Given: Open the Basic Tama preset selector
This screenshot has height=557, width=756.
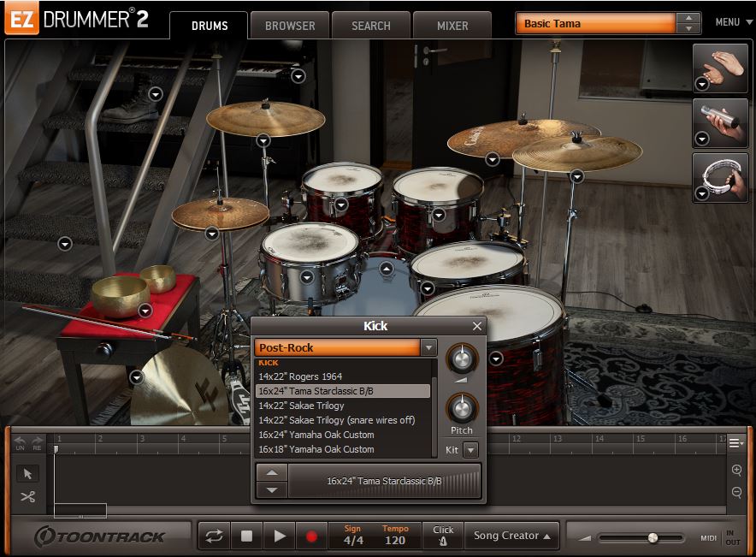Looking at the screenshot, I should coord(595,24).
